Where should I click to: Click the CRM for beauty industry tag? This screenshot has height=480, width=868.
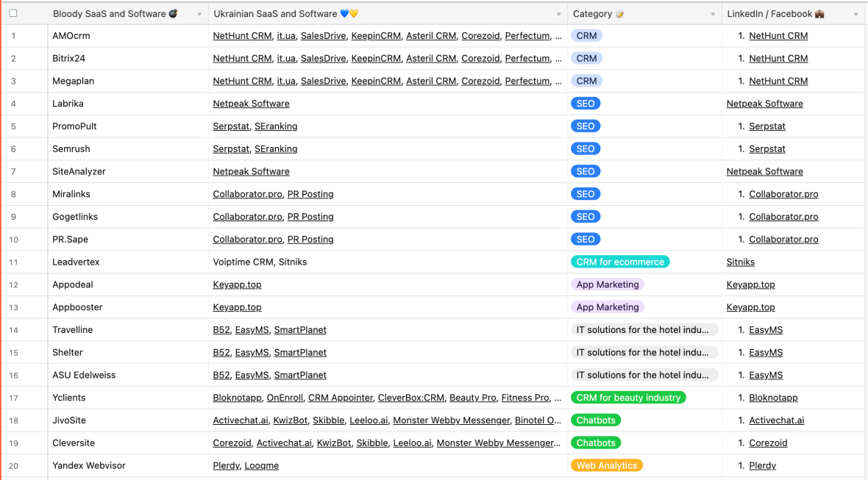(x=628, y=398)
